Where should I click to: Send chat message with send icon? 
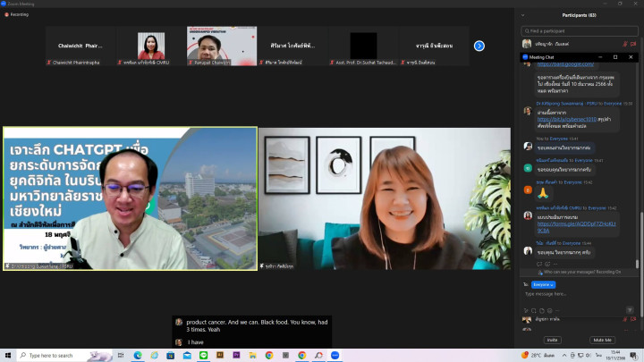(630, 310)
